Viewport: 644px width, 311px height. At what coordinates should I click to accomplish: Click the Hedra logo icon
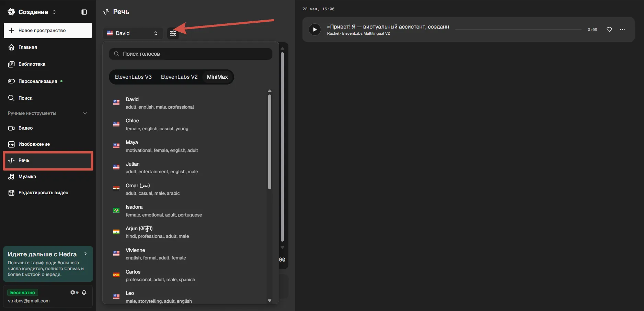(x=11, y=12)
